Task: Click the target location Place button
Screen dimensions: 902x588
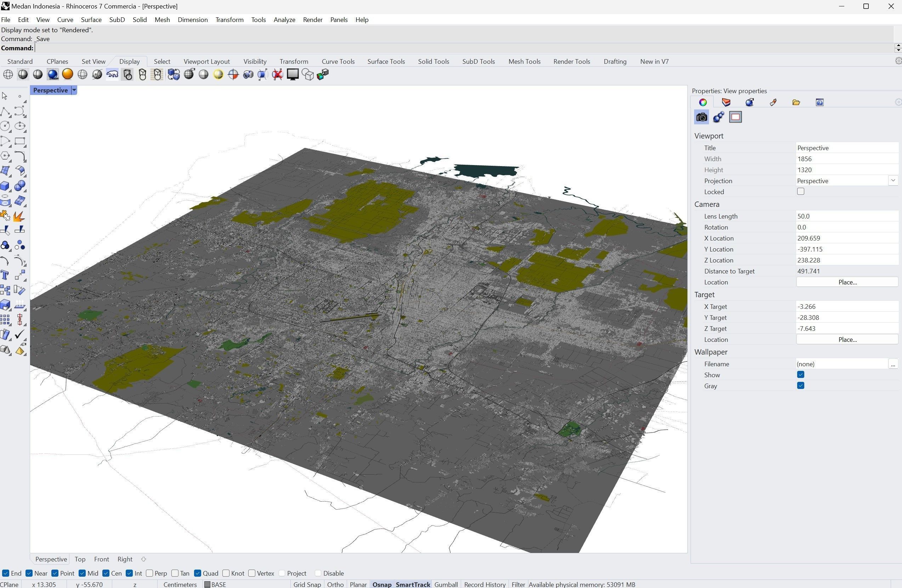Action: coord(847,339)
